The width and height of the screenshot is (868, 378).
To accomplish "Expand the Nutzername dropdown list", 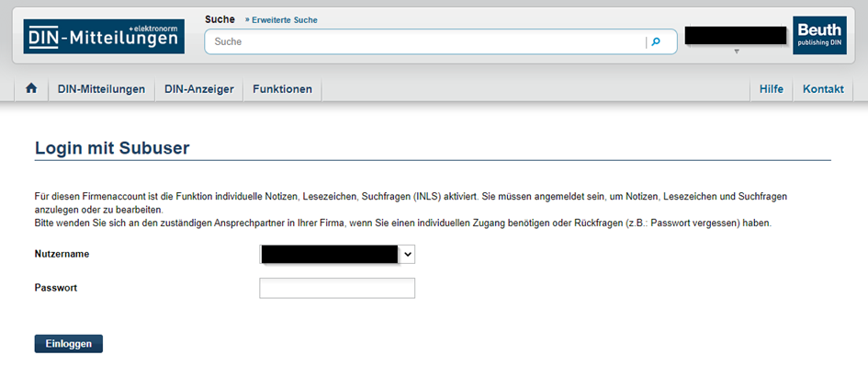I will click(x=408, y=254).
